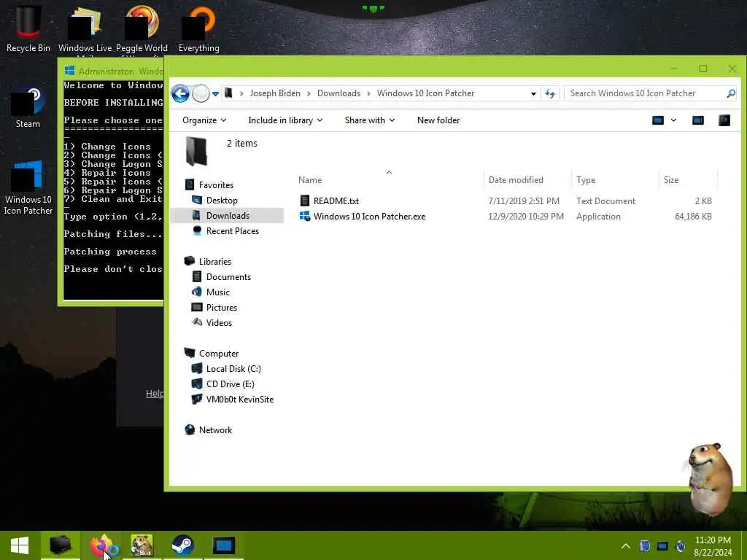Open the Pictures library

pos(222,307)
